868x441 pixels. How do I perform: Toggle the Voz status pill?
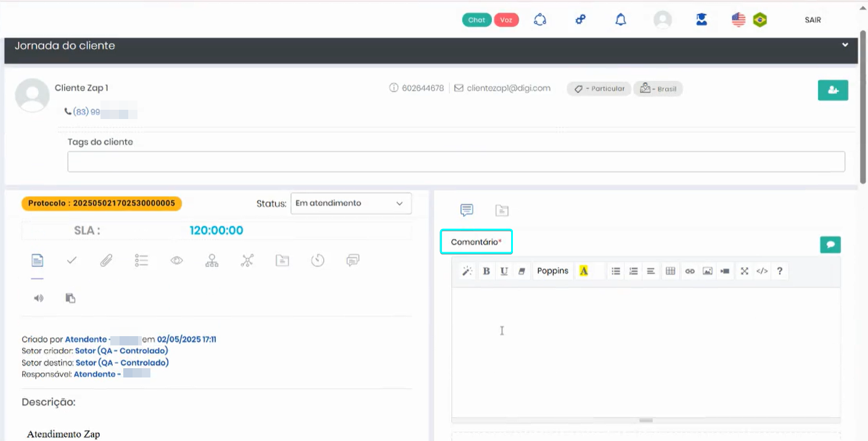(x=506, y=20)
